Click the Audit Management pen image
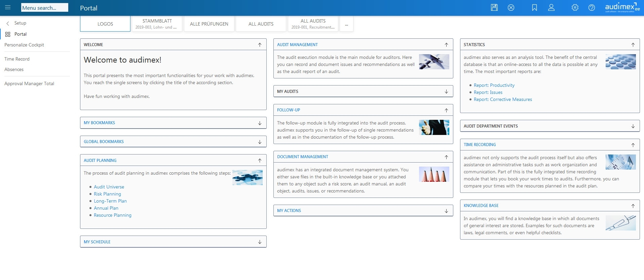Screen dimensions: 644x280 click(x=434, y=62)
